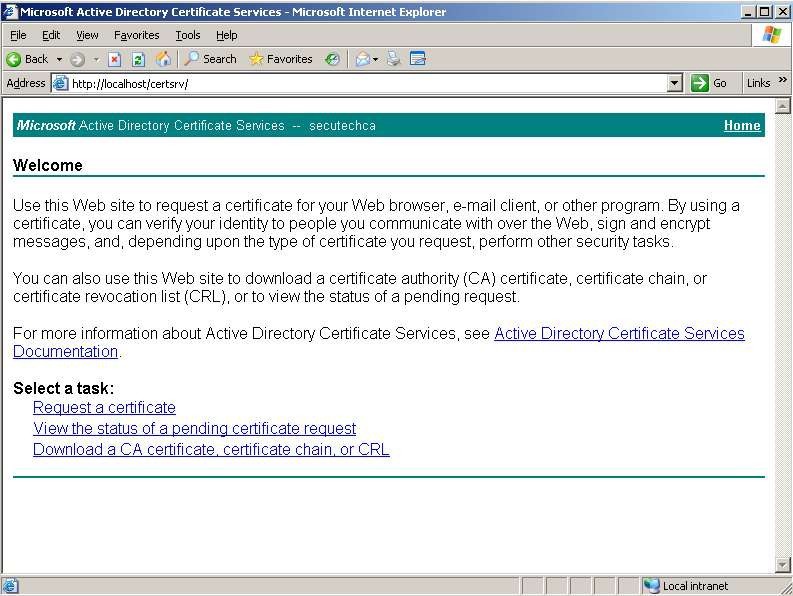The width and height of the screenshot is (793, 596).
Task: Select Request a certificate
Action: (x=104, y=408)
